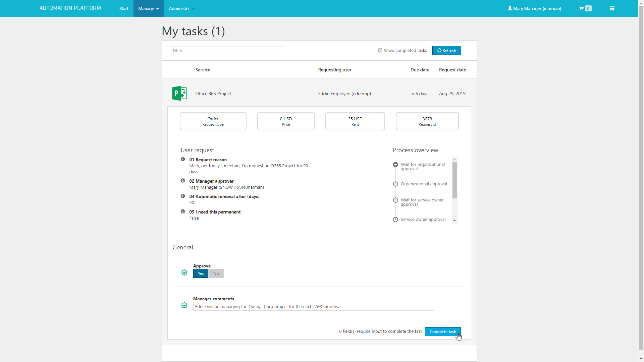The image size is (644, 362).
Task: Click the Process overview scrollbar down arrow
Action: [x=454, y=221]
